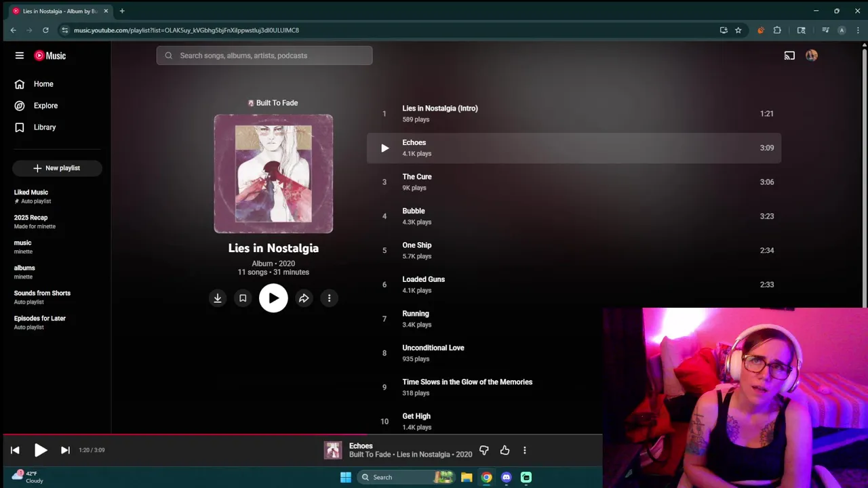The image size is (868, 488).
Task: Open Chrome from the taskbar
Action: 486,477
